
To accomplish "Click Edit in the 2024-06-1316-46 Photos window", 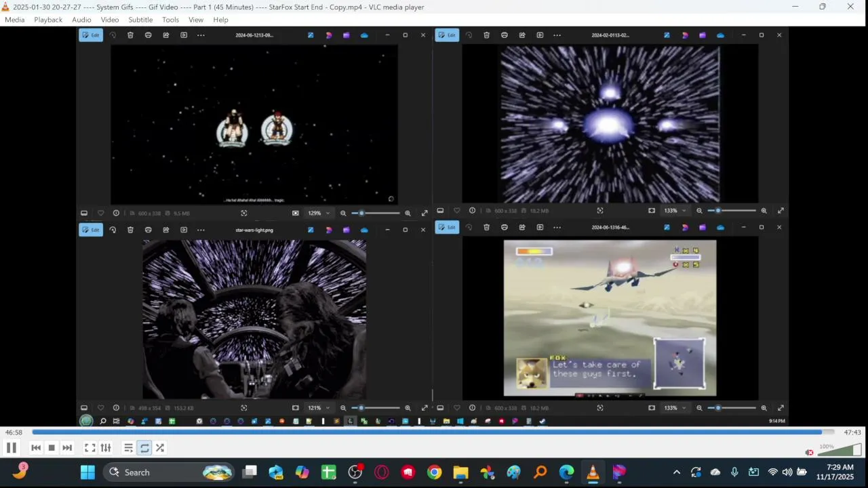I will (x=447, y=227).
